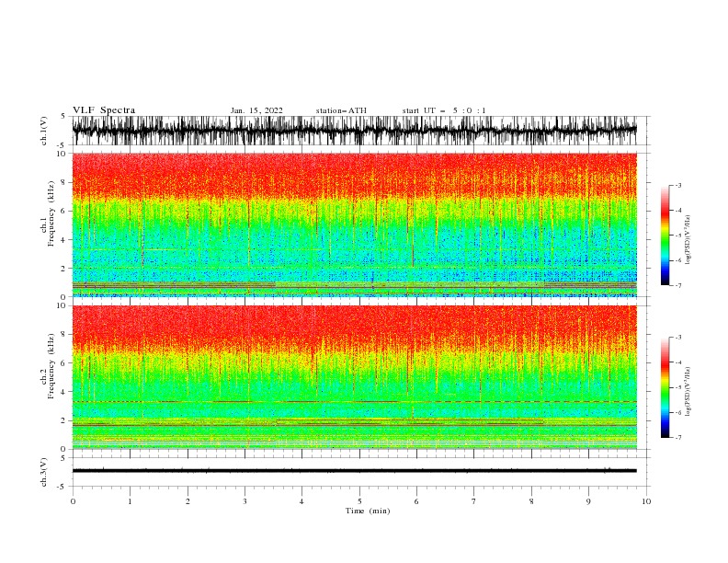Click the time axis tick label '9'

pyautogui.click(x=588, y=501)
